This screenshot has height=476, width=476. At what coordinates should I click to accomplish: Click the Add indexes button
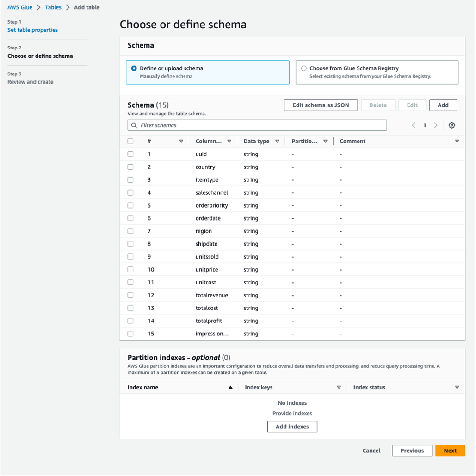(292, 427)
